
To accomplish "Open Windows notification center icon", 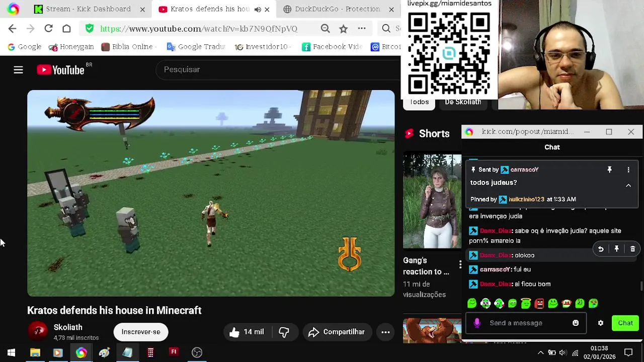I will click(628, 352).
